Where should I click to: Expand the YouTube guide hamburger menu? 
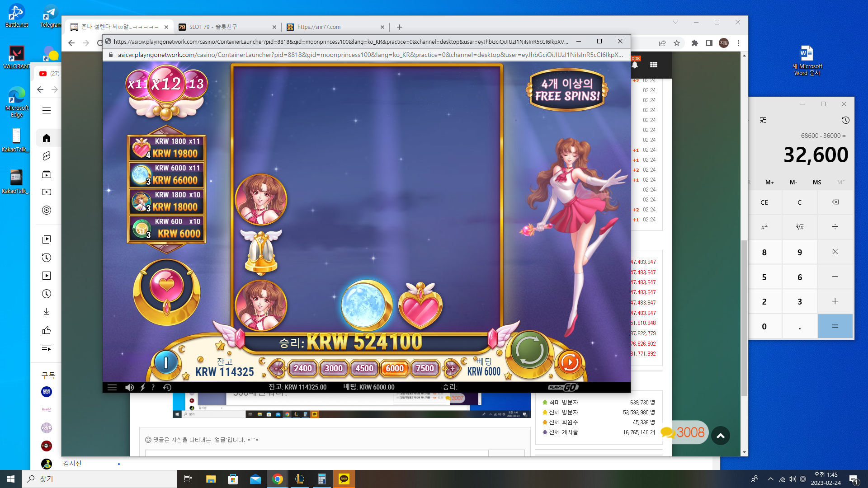(47, 110)
